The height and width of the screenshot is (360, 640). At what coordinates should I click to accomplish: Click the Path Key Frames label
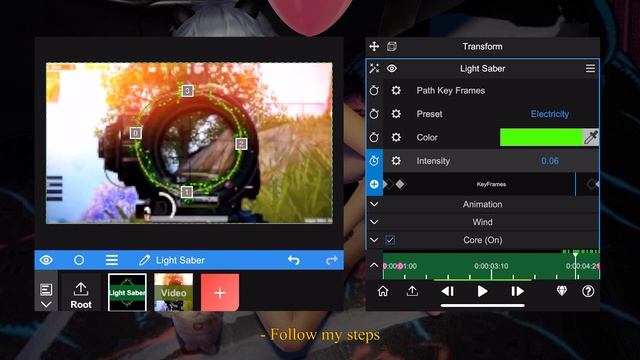point(451,91)
